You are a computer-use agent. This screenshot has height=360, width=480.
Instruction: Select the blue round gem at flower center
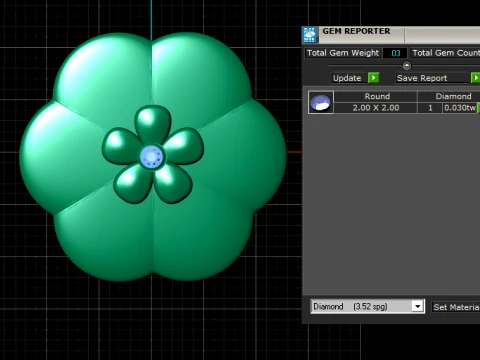coord(152,157)
